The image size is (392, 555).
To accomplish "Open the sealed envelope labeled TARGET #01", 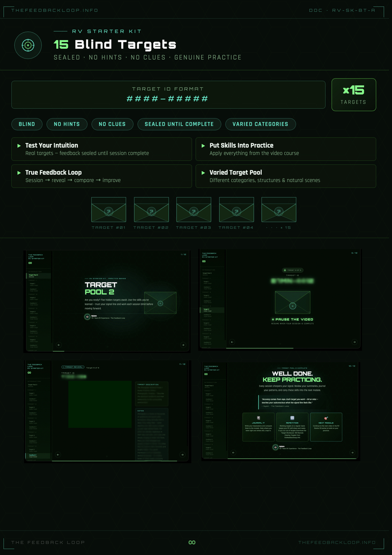I will pos(108,210).
